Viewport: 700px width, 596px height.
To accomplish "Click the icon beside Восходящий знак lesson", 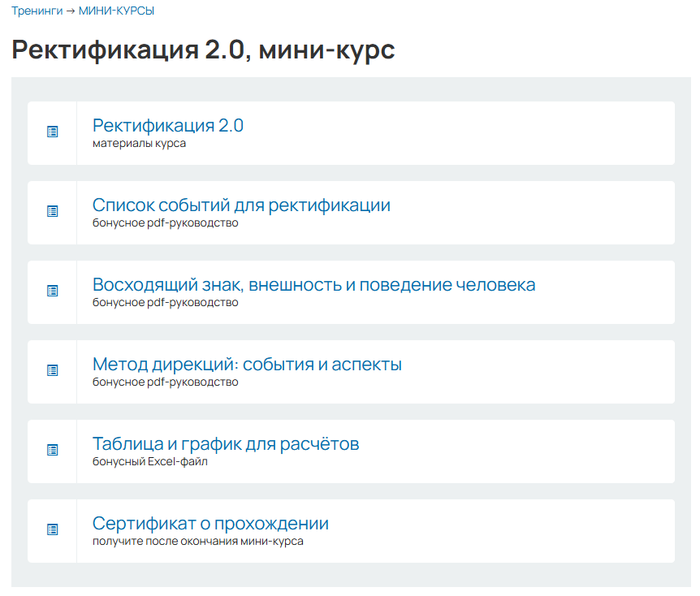I will (x=53, y=291).
